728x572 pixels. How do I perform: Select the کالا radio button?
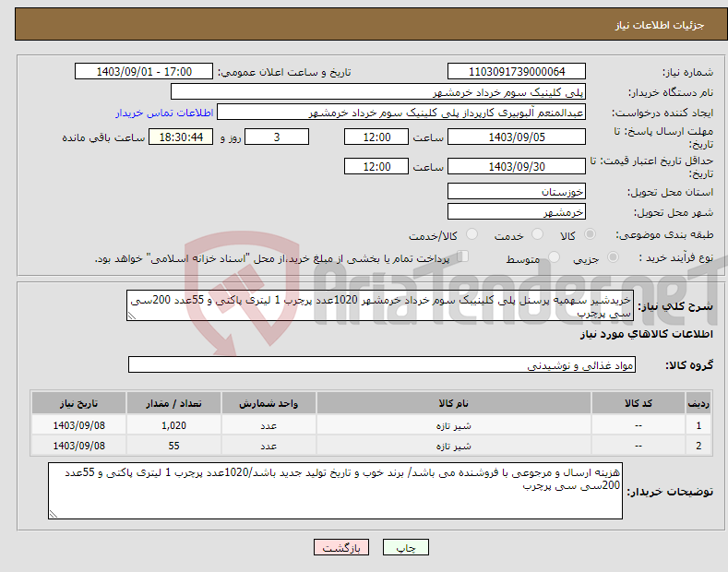(x=590, y=234)
